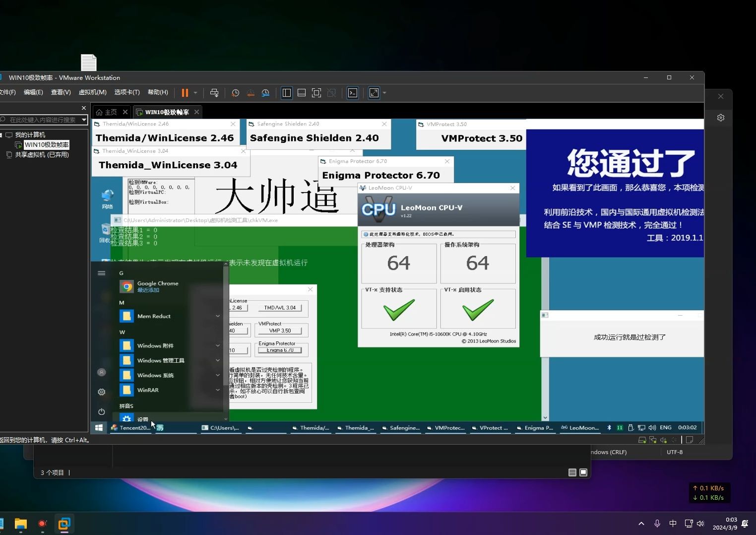Click the VMP 3.50 button
Image resolution: width=756 pixels, height=535 pixels.
click(280, 331)
